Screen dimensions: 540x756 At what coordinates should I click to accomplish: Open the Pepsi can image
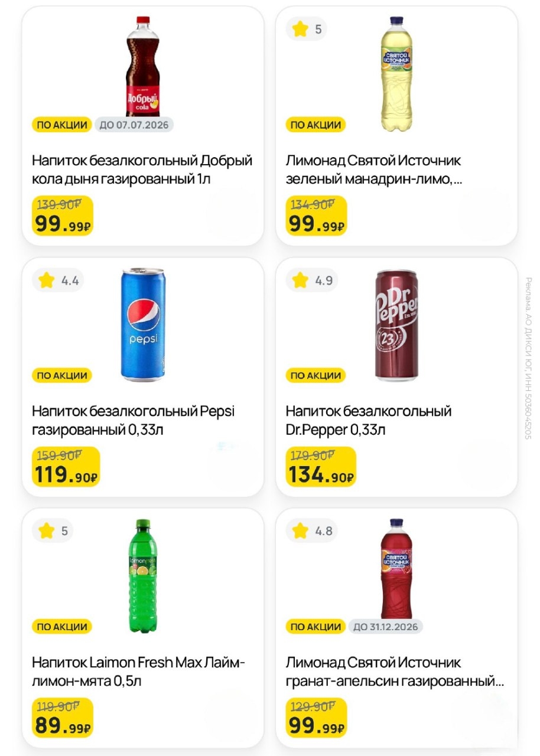coord(142,323)
